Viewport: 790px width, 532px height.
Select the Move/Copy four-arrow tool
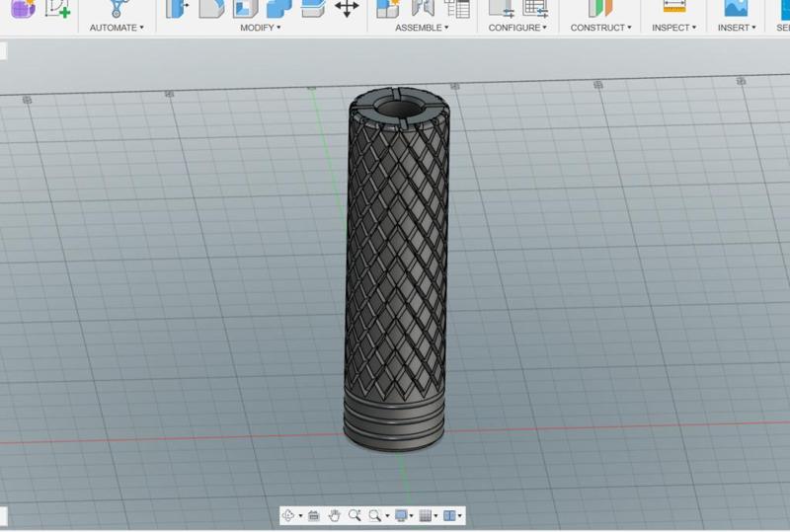tap(347, 8)
